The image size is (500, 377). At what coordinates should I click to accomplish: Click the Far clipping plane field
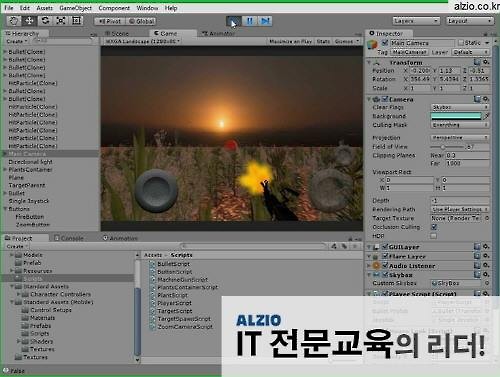click(x=467, y=163)
